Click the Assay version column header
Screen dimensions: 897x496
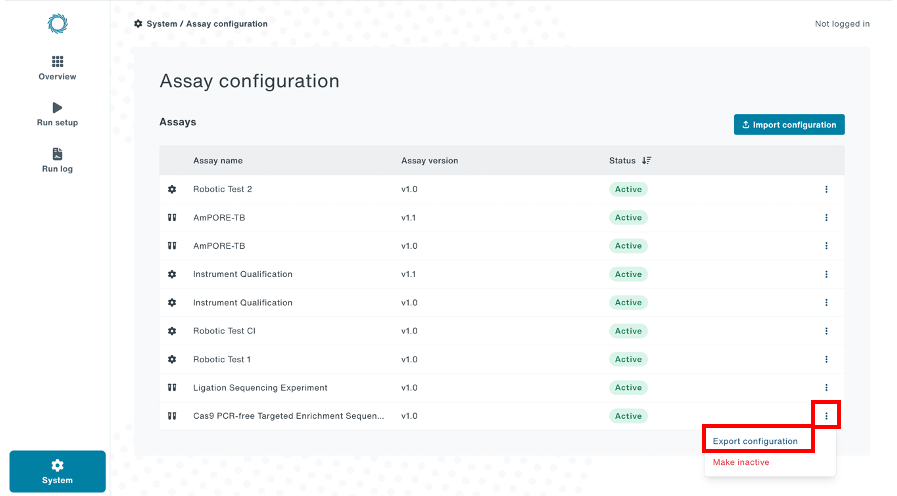coord(430,161)
